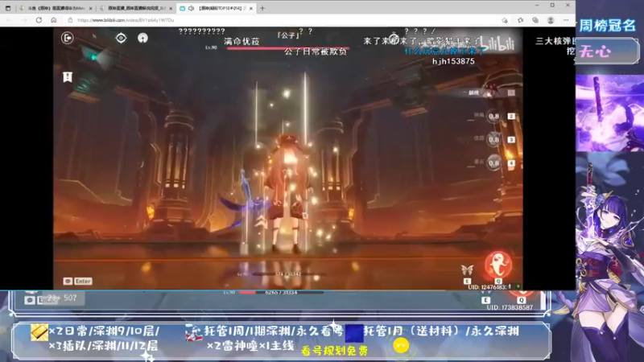Viewport: 644px width, 362px height.
Task: Click the browser Home icon
Action: 54,19
